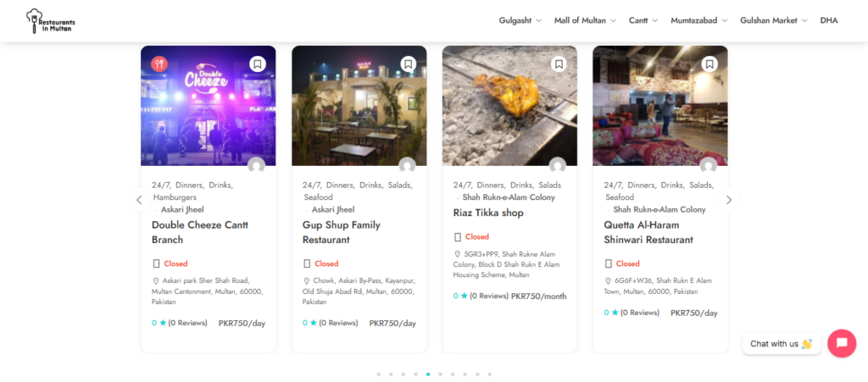The width and height of the screenshot is (868, 382).
Task: Click the Restaurants in Multan logo
Action: click(49, 20)
